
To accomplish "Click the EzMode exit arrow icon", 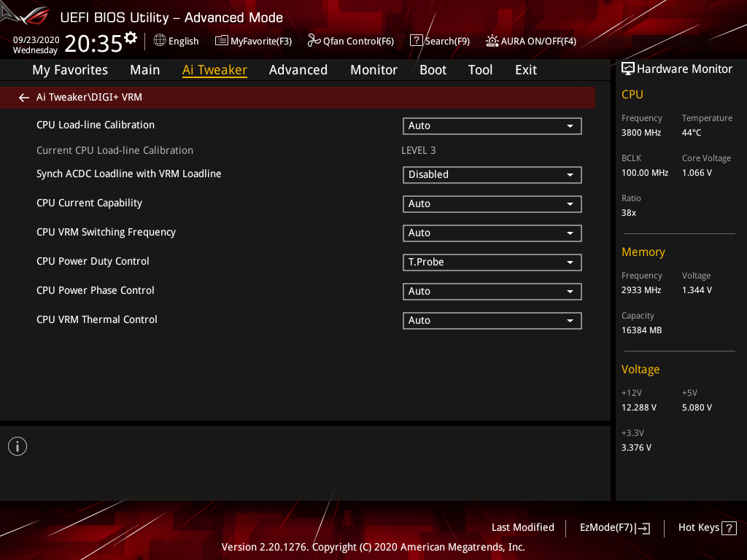I will point(643,528).
